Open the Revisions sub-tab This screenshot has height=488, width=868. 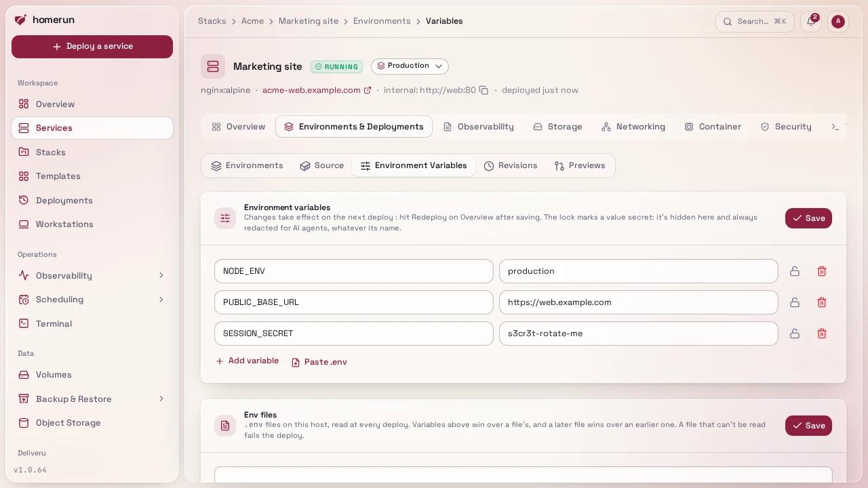511,165
